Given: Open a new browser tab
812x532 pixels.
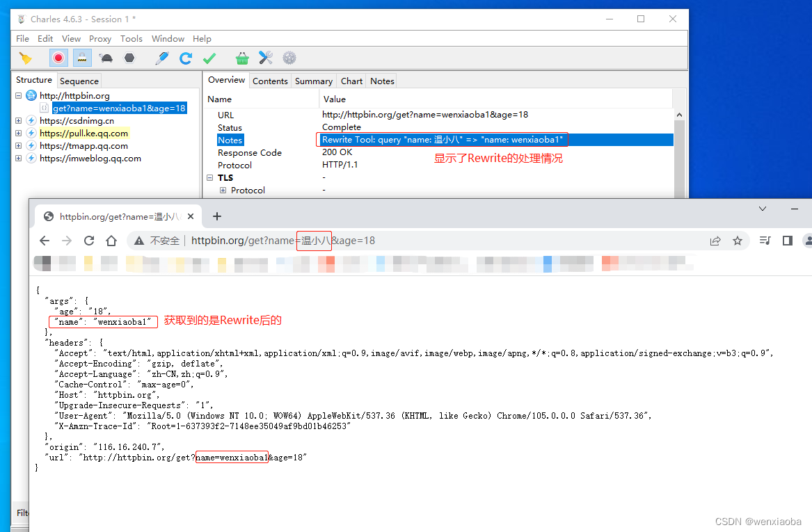Looking at the screenshot, I should (217, 216).
